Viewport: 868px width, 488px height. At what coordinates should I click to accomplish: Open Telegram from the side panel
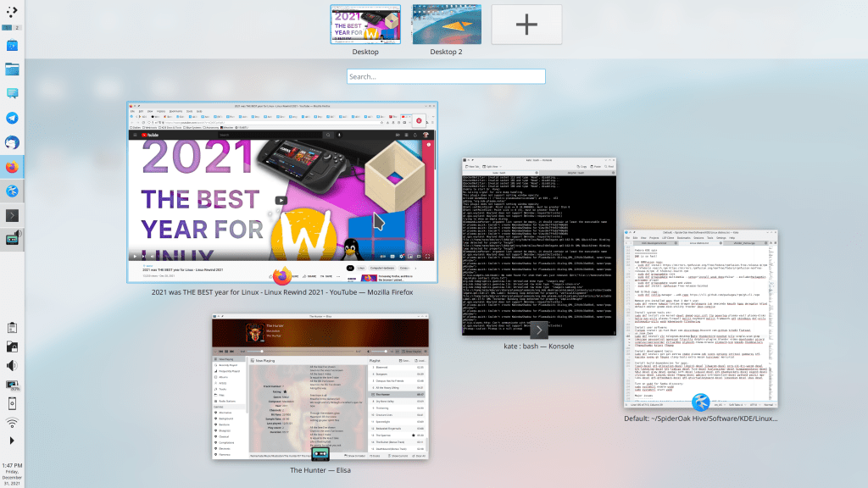click(x=12, y=118)
